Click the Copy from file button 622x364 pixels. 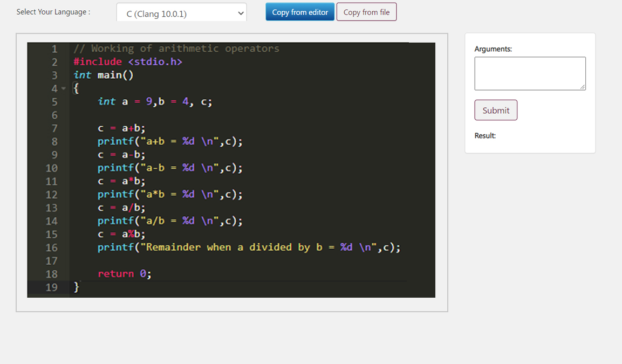(366, 12)
